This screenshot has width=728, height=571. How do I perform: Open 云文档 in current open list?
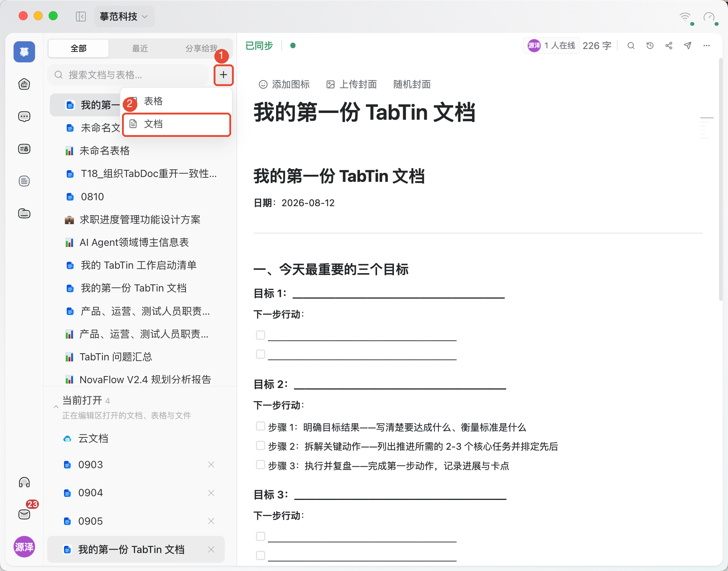tap(136, 439)
